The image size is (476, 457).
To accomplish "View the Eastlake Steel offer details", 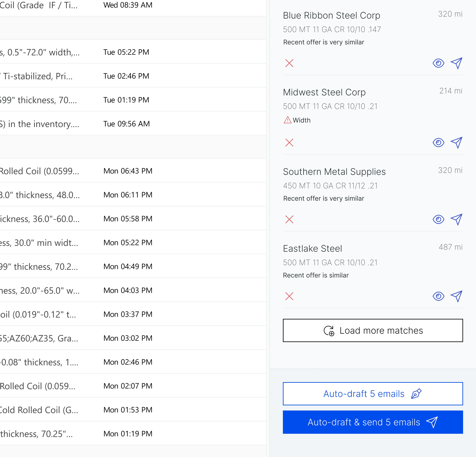I will tap(438, 296).
